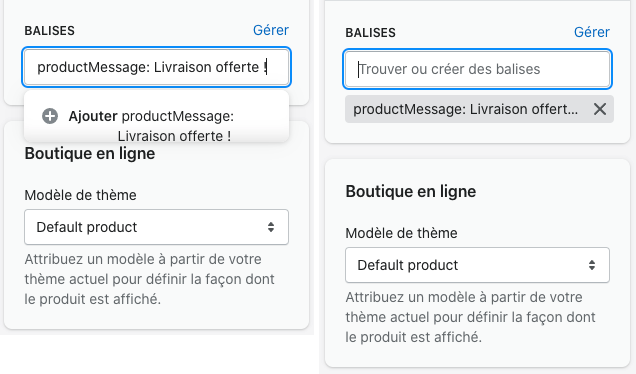Click the Attribuez un modèle help text below tag chip
The height and width of the screenshot is (374, 636).
[x=470, y=317]
